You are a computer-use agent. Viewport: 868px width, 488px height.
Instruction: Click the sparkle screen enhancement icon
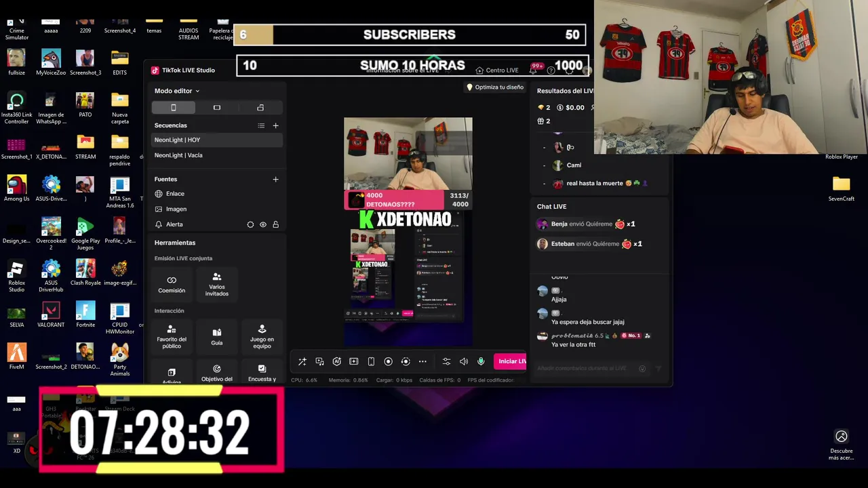tap(354, 362)
